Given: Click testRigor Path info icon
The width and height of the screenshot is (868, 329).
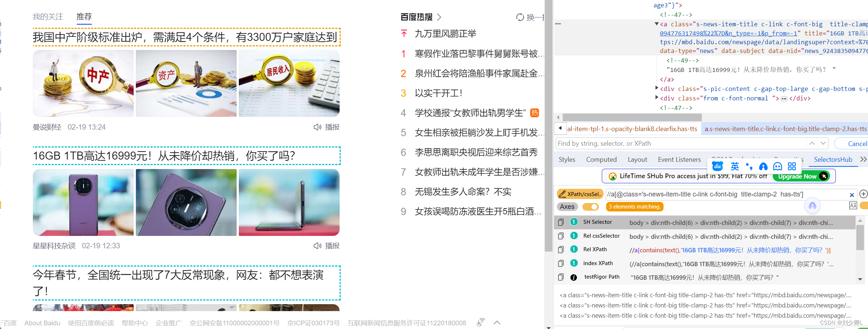Looking at the screenshot, I should tap(574, 277).
